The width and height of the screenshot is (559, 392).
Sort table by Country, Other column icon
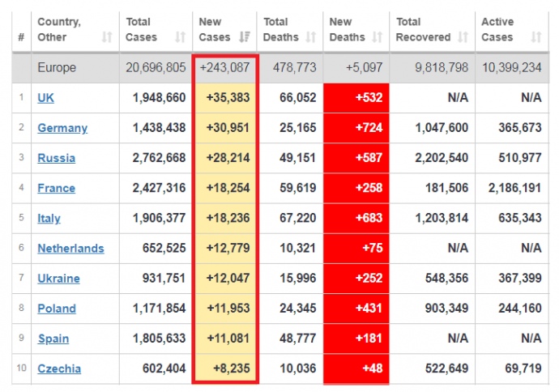107,37
